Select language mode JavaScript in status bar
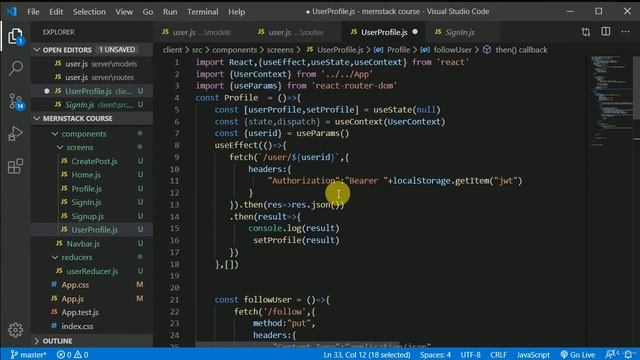 [533, 354]
